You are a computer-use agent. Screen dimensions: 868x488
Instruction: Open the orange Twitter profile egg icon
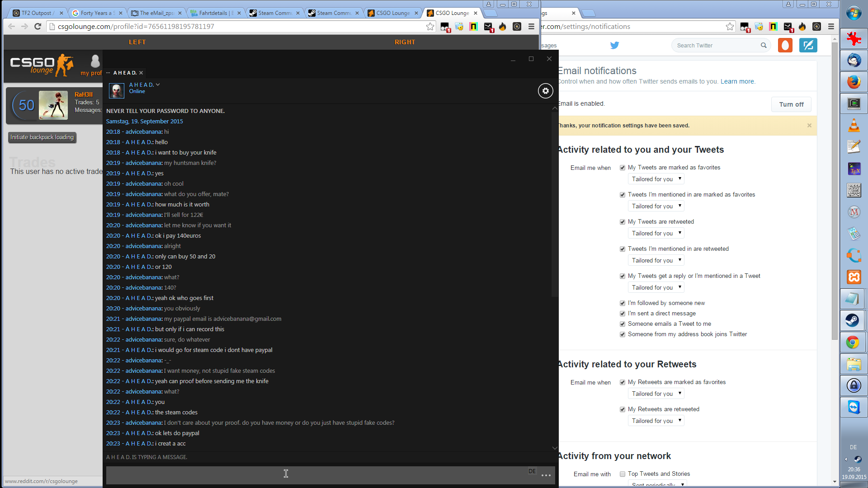coord(785,45)
